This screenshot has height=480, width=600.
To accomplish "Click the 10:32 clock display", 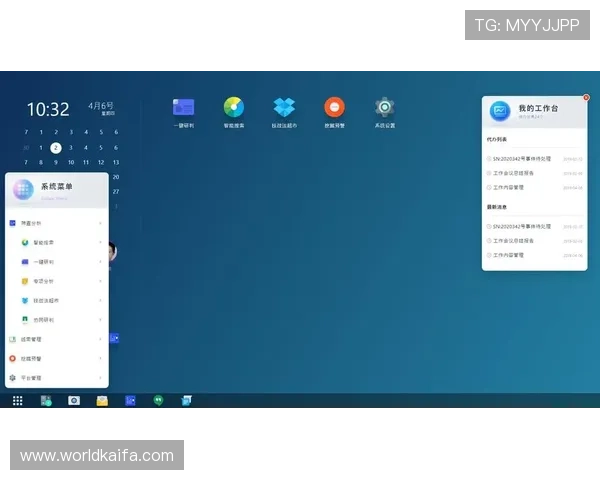I will click(48, 109).
